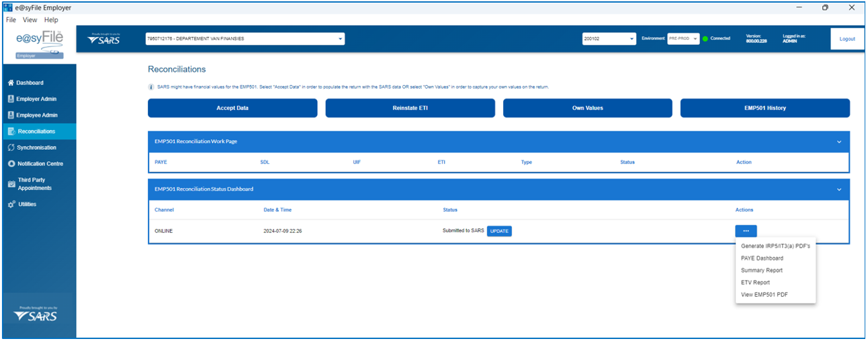
Task: Open Third Party Appointments calendar icon
Action: pyautogui.click(x=11, y=184)
